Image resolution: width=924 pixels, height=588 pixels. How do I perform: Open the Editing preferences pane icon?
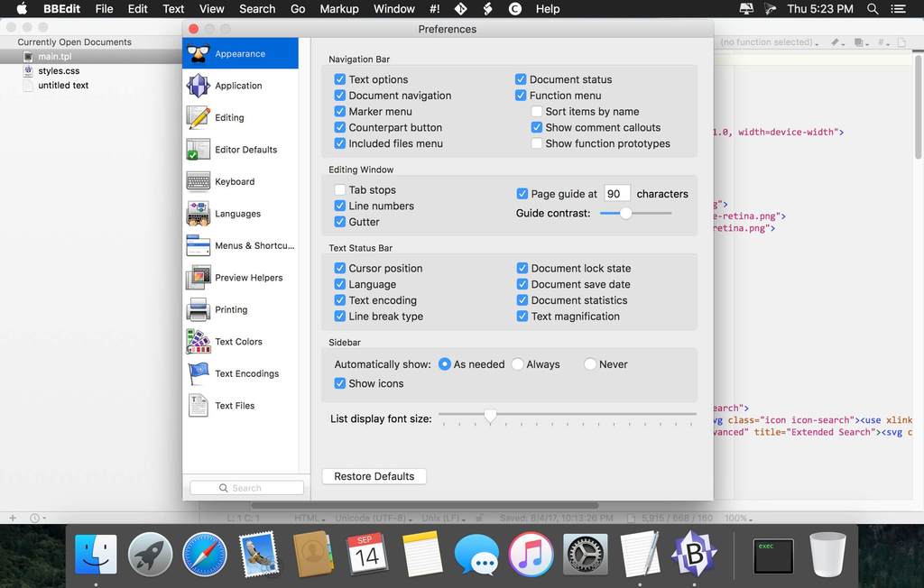tap(199, 118)
